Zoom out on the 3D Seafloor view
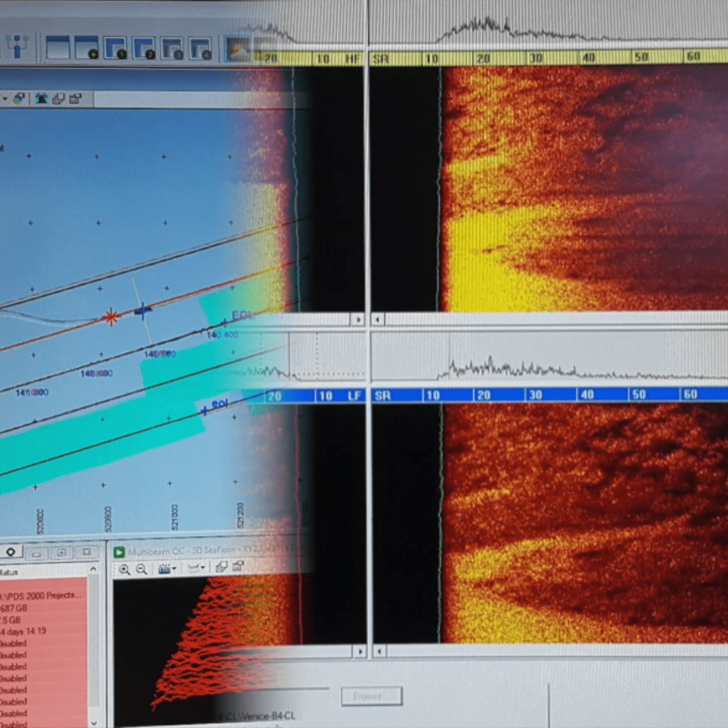The width and height of the screenshot is (728, 728). pos(142,569)
